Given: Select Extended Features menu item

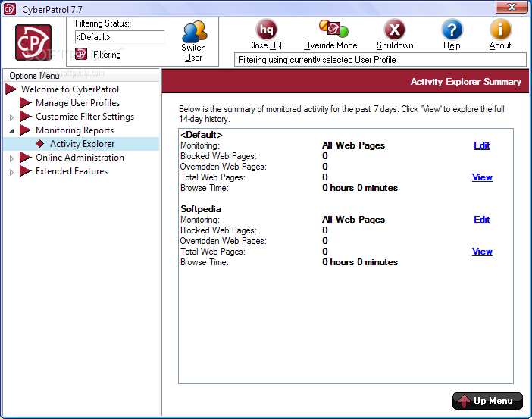Looking at the screenshot, I should pos(71,171).
